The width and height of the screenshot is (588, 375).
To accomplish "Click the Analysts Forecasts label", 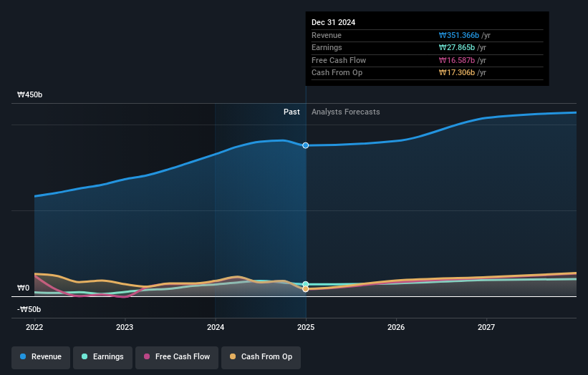I will point(346,112).
